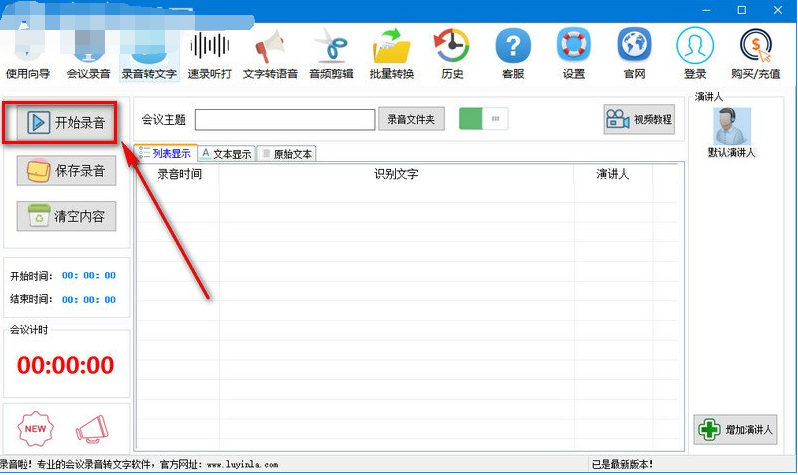Click the 增加演讲人 add speaker button

click(735, 430)
